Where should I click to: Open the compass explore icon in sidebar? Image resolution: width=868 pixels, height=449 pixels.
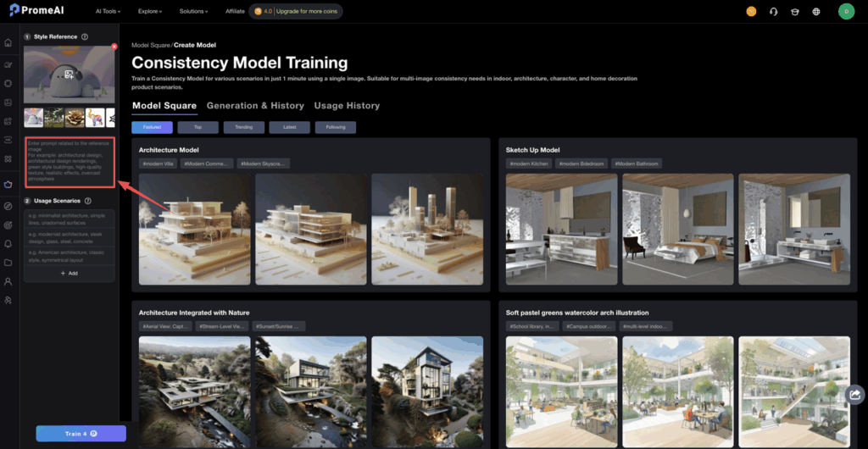(x=8, y=206)
